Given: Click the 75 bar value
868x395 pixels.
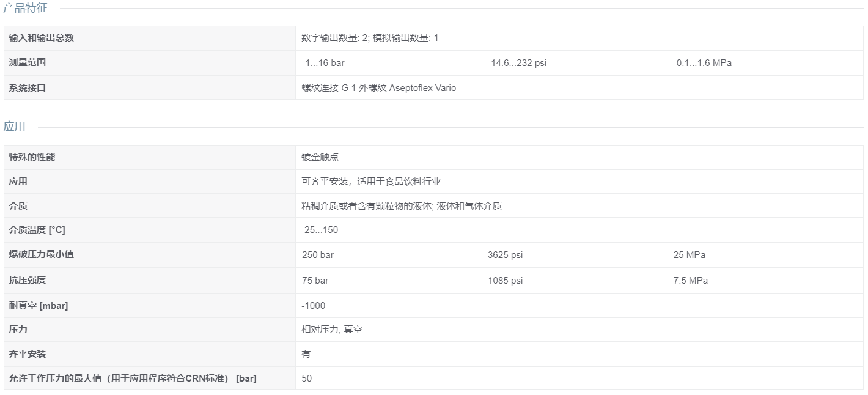Looking at the screenshot, I should click(x=315, y=281).
